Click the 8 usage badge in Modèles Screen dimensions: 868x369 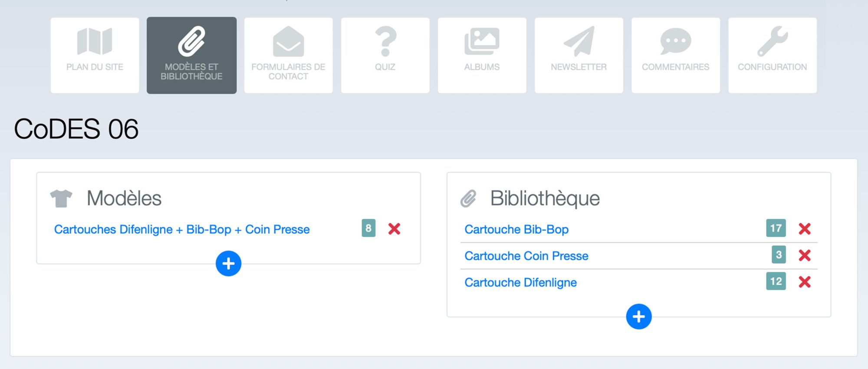click(x=368, y=228)
